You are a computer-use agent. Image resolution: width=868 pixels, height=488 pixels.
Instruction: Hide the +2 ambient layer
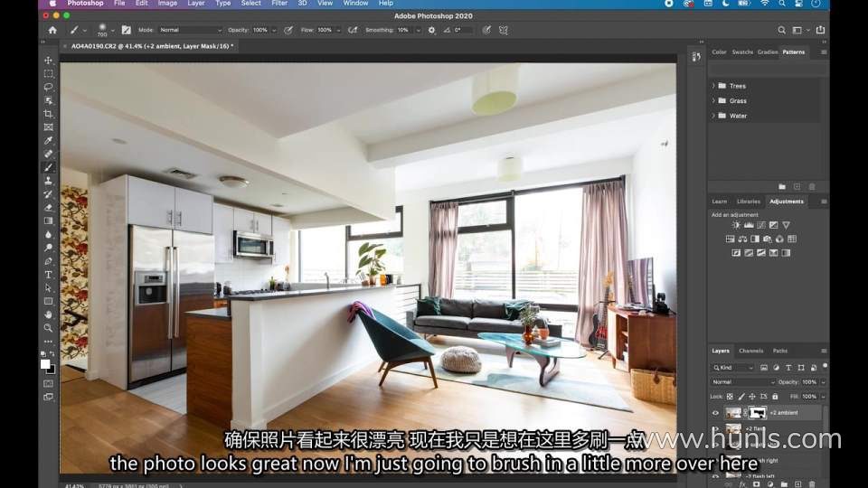pyautogui.click(x=715, y=413)
